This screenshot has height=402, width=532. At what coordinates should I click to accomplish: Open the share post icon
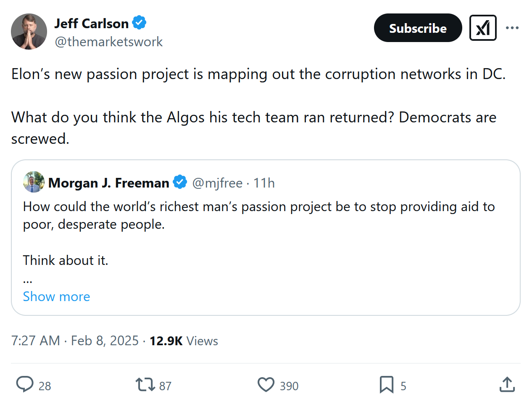coord(507,384)
